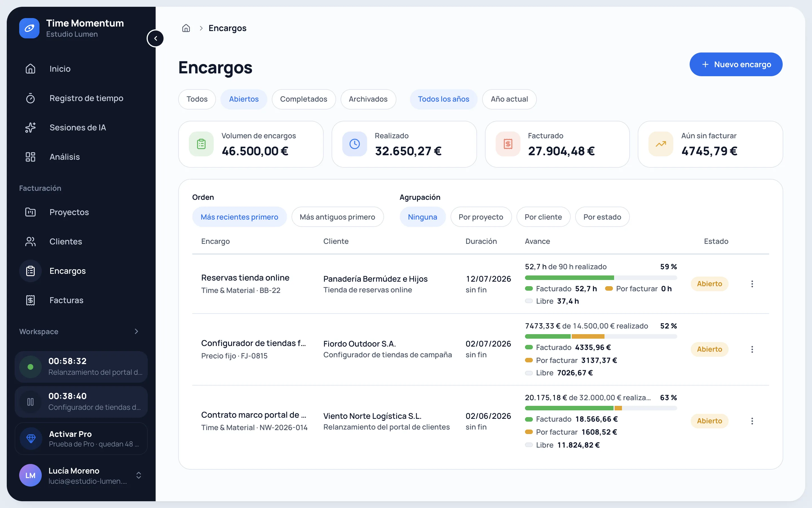The height and width of the screenshot is (508, 812).
Task: Click the home breadcrumb icon
Action: 186,28
